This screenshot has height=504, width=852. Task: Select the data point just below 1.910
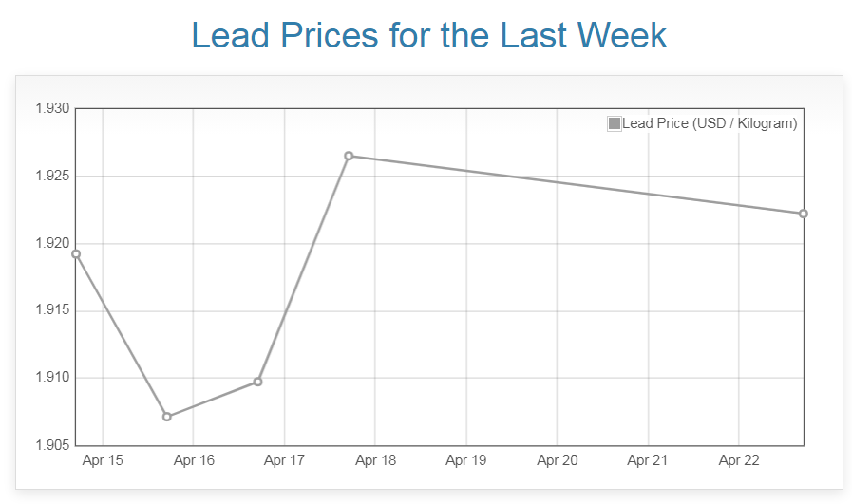(257, 382)
